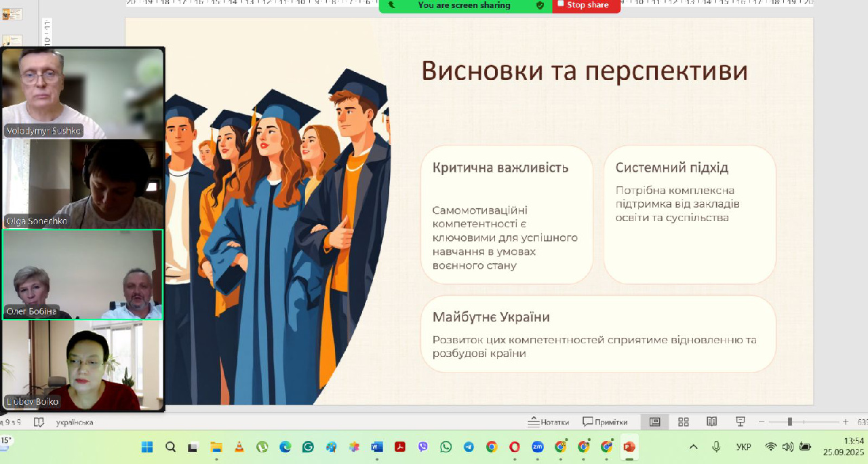Open Reading view from status bar
The height and width of the screenshot is (464, 868).
711,422
